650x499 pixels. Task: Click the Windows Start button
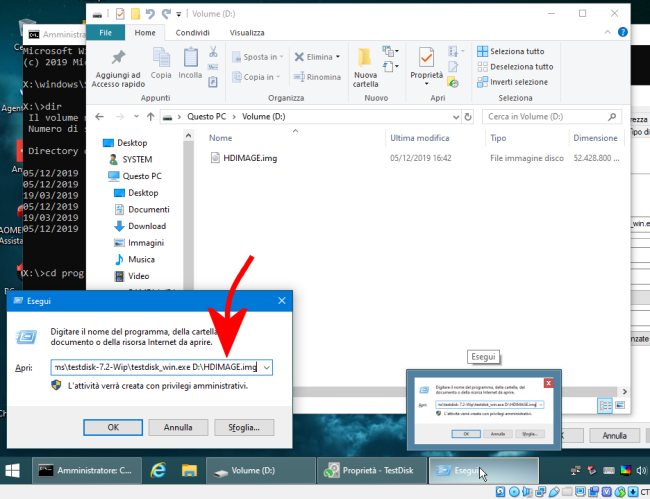pyautogui.click(x=14, y=469)
